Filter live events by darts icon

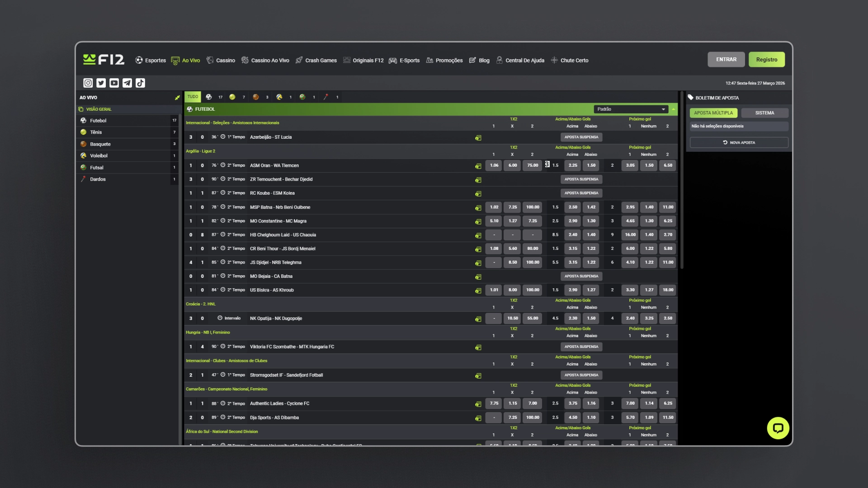coord(326,97)
